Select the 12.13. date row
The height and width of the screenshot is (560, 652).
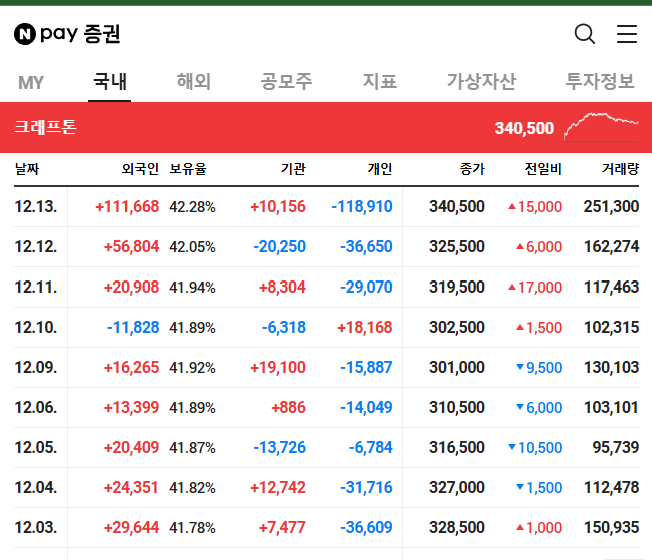click(x=326, y=207)
